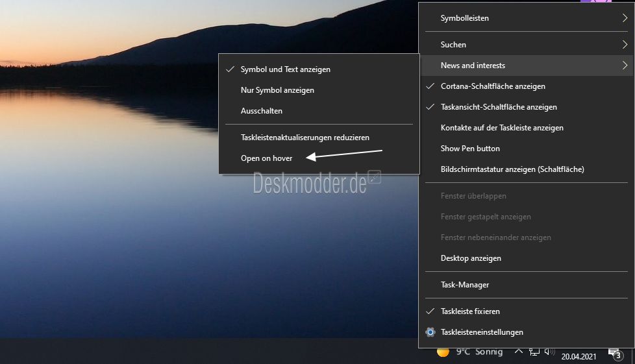This screenshot has height=364, width=635.
Task: Open the notification center icon
Action: (x=615, y=354)
